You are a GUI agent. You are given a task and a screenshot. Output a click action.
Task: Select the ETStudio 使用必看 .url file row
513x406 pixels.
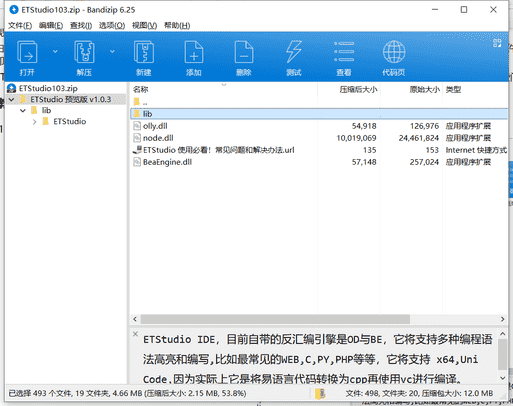click(x=319, y=150)
